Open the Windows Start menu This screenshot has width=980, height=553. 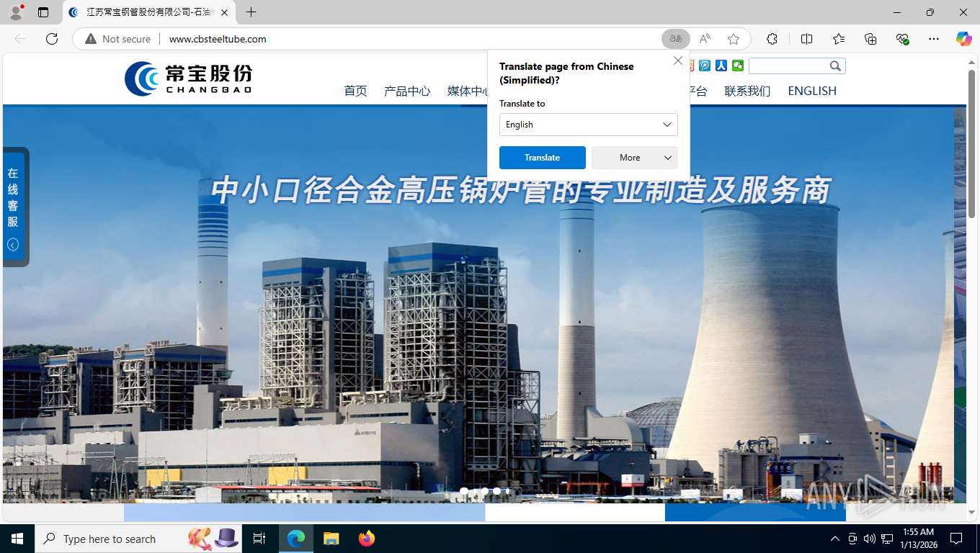click(17, 539)
